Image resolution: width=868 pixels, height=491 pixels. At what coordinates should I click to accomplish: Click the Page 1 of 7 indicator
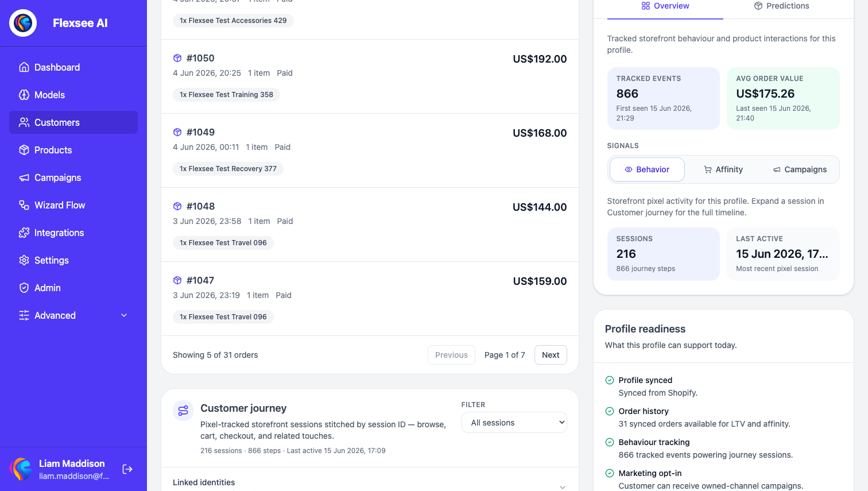coord(505,355)
